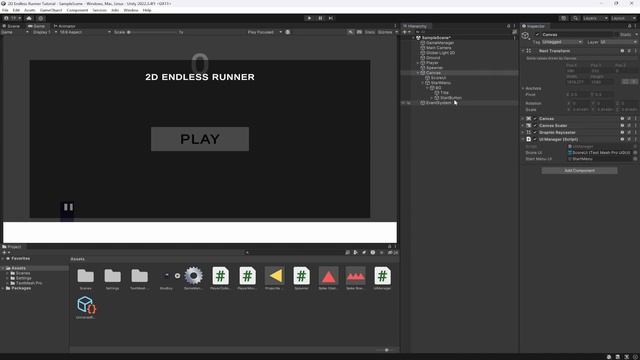The width and height of the screenshot is (640, 360).
Task: Select the PlayerController script asset
Action: click(220, 276)
